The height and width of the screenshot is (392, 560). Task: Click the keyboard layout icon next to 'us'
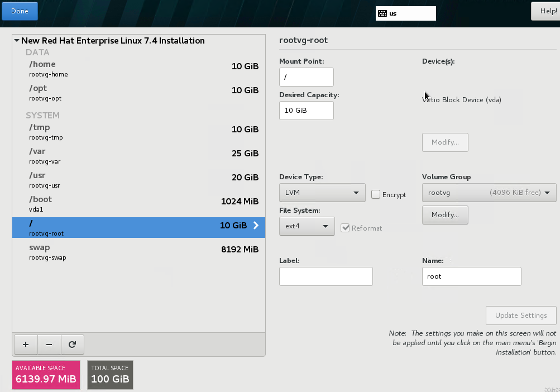point(382,13)
